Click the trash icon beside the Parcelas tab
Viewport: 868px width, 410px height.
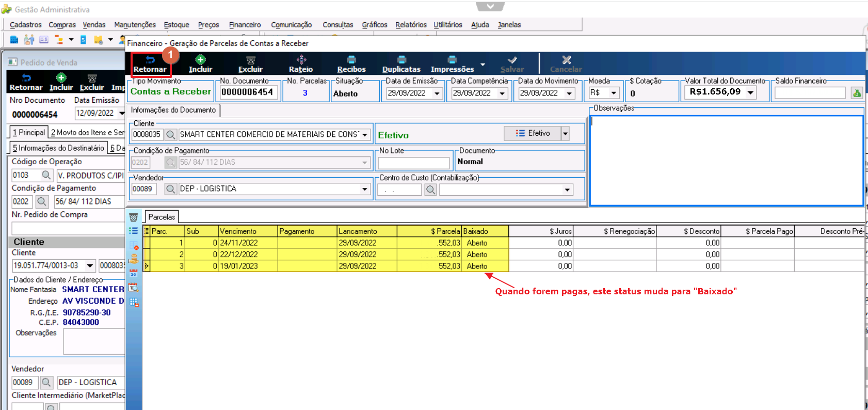coord(134,217)
